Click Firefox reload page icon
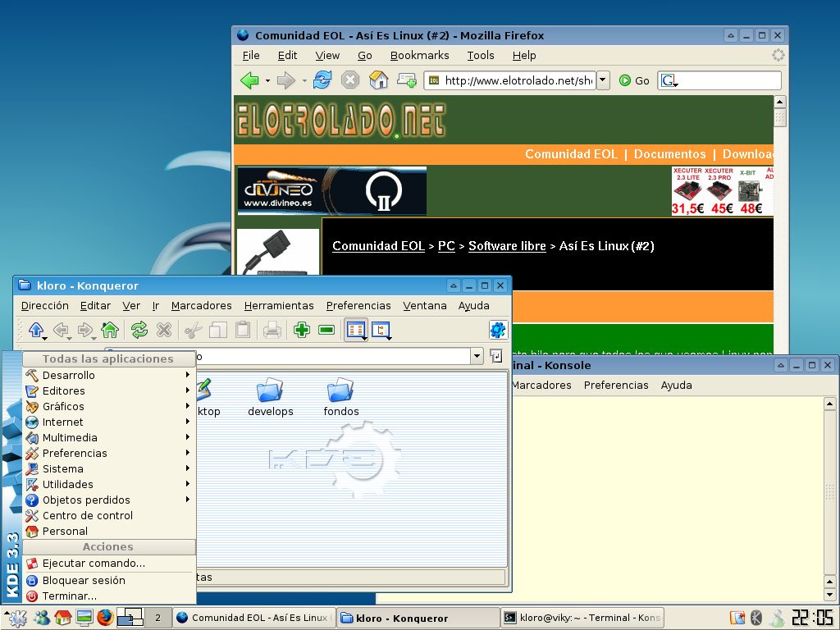 [x=322, y=80]
